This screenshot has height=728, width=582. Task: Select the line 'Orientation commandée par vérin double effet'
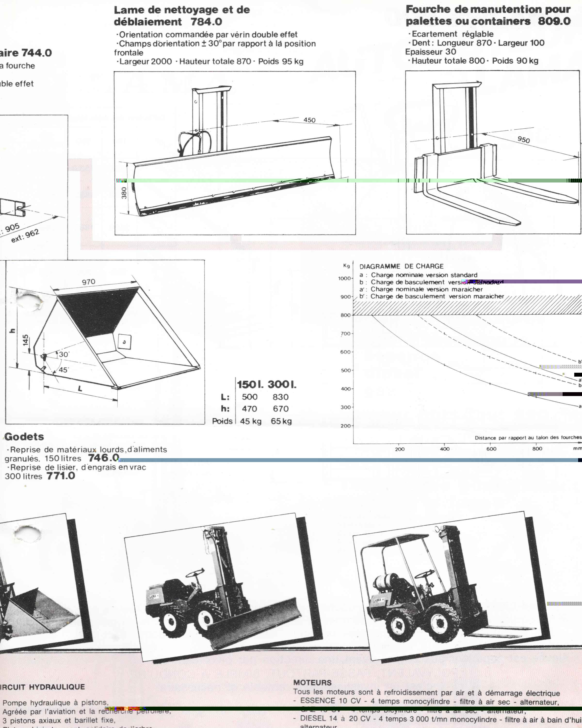(207, 34)
